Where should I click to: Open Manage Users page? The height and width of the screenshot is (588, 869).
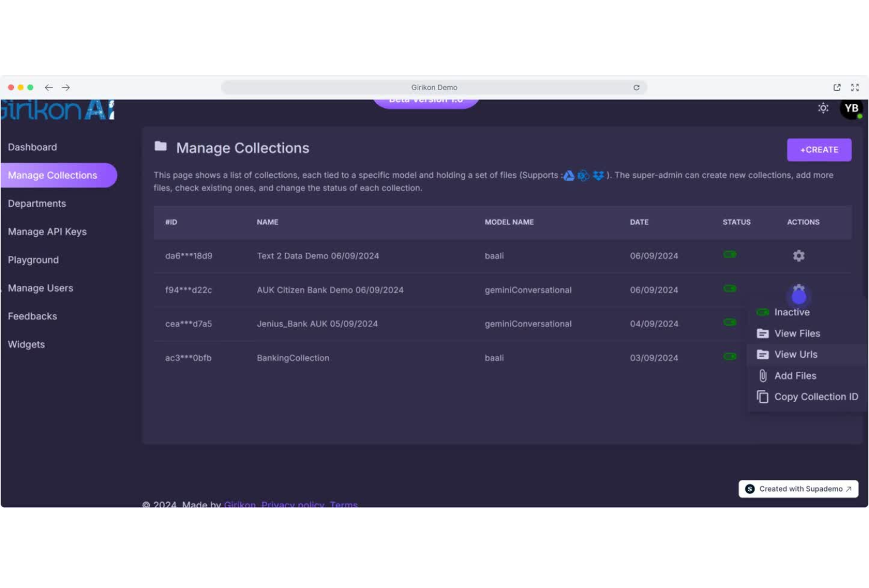(x=40, y=288)
